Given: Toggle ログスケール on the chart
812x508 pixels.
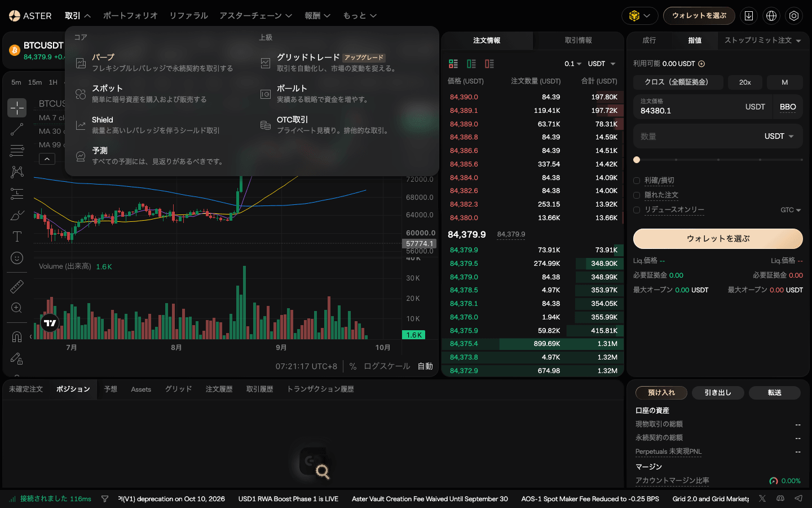Looking at the screenshot, I should (x=387, y=366).
